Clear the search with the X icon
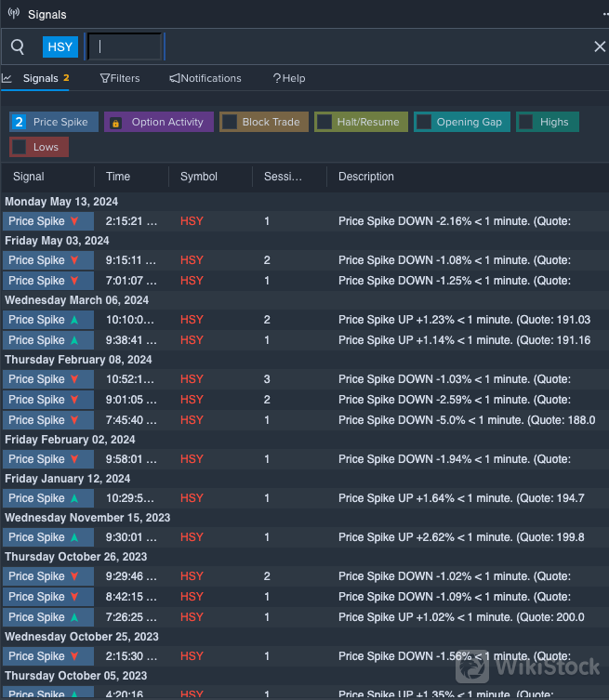609x700 pixels. (600, 46)
